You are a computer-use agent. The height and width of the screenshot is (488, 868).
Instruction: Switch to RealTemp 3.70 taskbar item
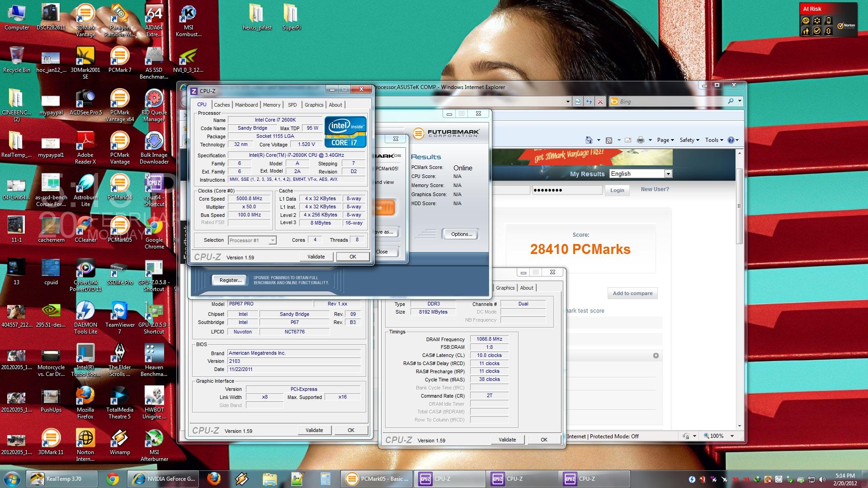[61, 479]
